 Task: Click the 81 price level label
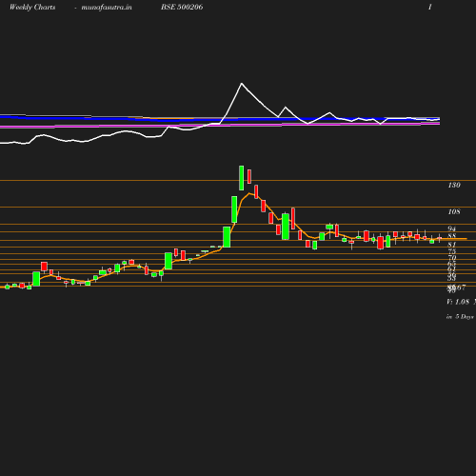coord(452,245)
